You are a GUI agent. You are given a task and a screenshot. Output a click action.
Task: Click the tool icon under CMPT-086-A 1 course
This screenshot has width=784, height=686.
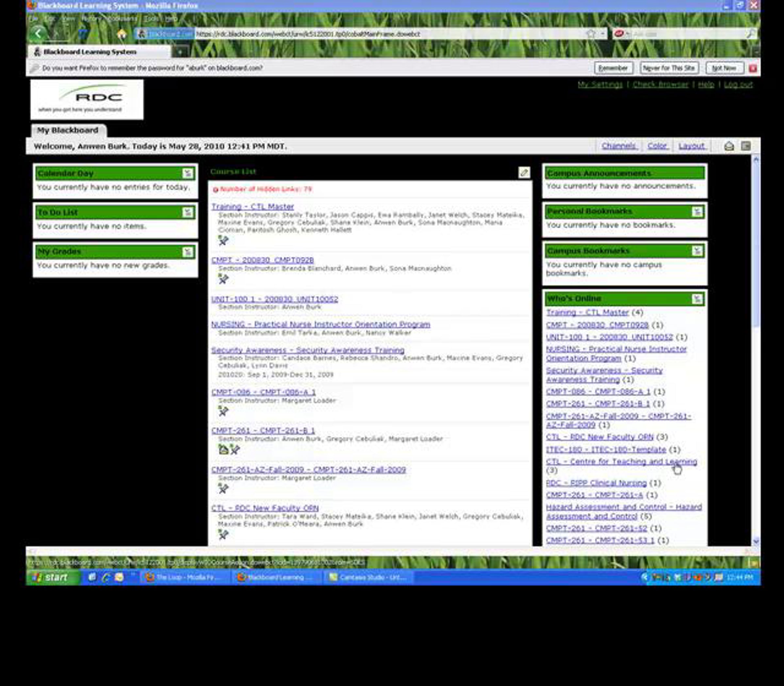223,411
